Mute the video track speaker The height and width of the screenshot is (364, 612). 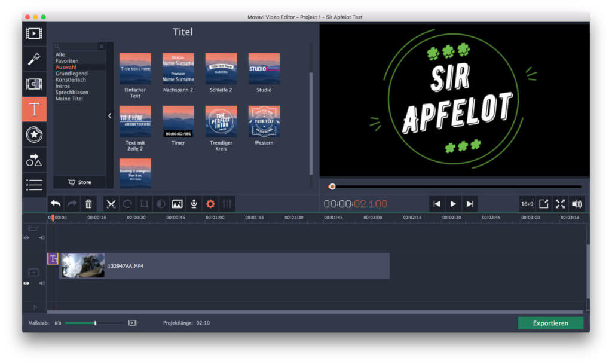pos(41,283)
